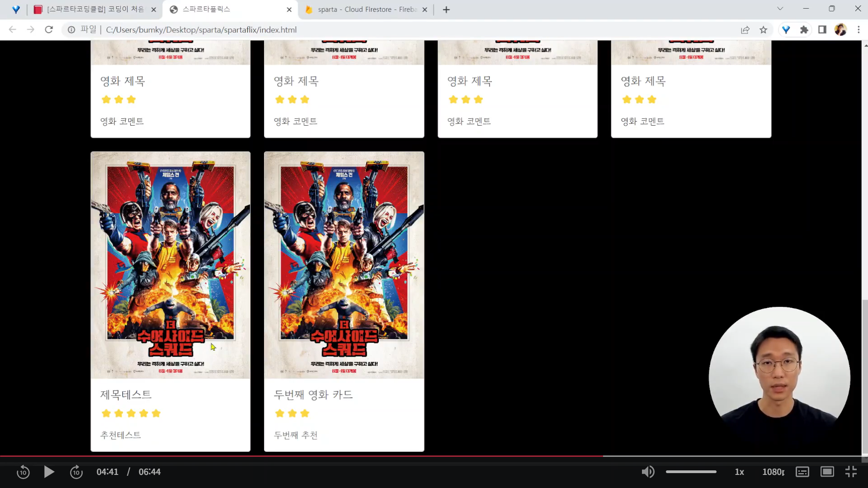Open the pinned blue V tab
Screen dimensions: 868x488
[16, 9]
